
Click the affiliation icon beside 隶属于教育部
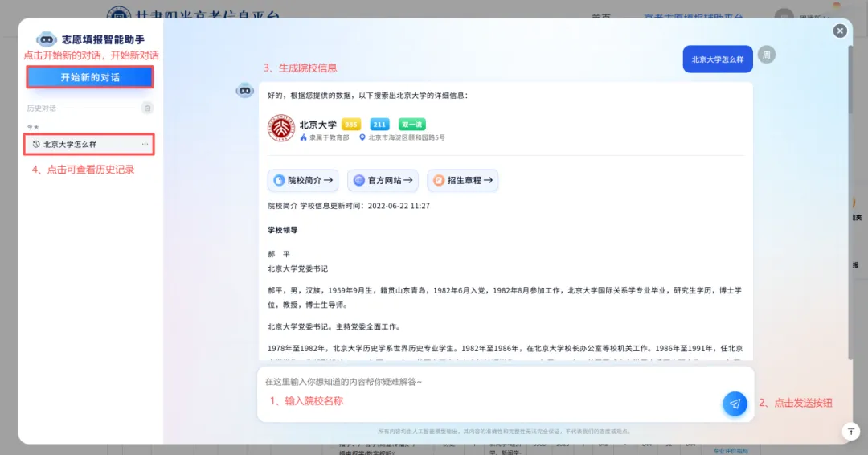(x=303, y=137)
